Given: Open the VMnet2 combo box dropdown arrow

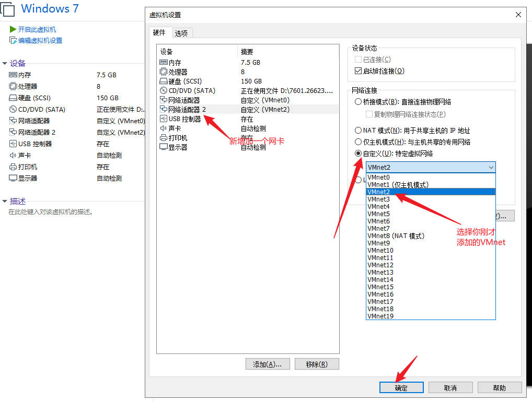Looking at the screenshot, I should [x=491, y=168].
